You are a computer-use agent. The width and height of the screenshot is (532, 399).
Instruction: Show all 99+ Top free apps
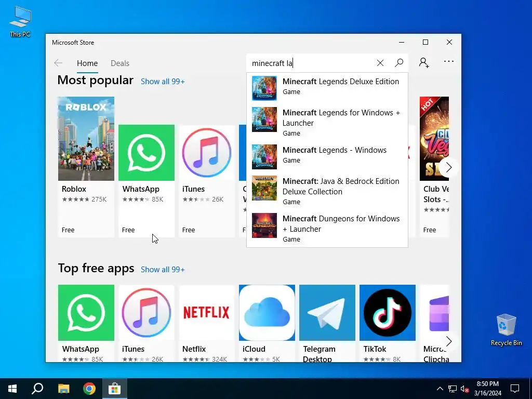(163, 270)
